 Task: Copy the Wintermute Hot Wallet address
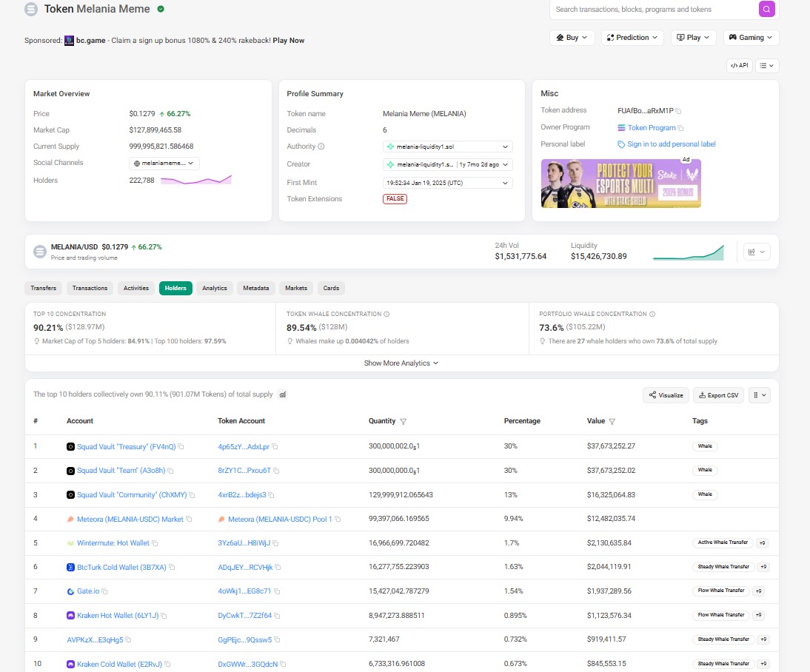[x=155, y=543]
